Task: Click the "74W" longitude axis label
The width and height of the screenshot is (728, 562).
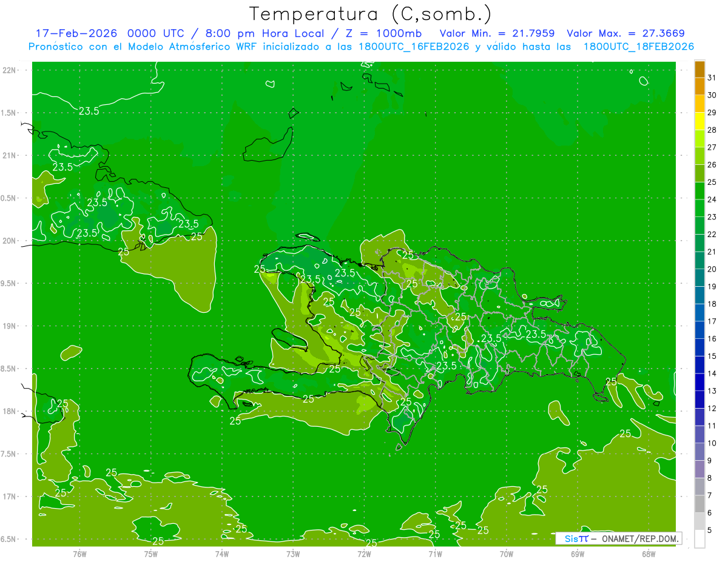Action: [x=222, y=554]
